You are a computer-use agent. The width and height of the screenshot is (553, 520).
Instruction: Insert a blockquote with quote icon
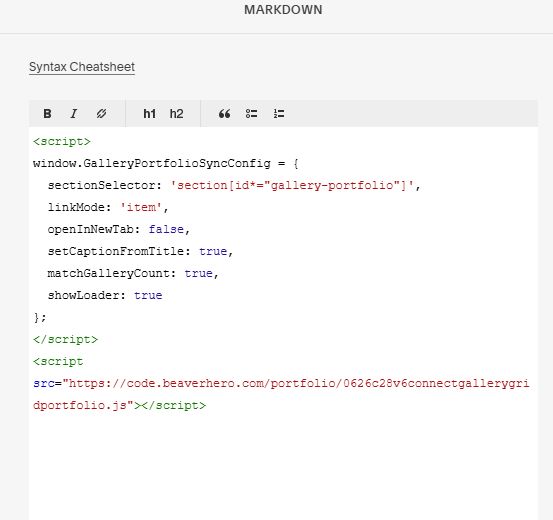click(x=224, y=114)
